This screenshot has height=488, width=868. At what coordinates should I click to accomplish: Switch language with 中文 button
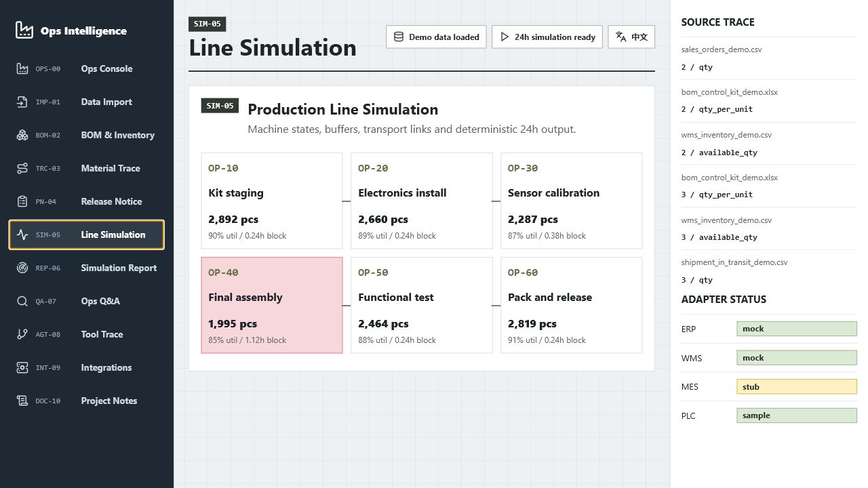(x=631, y=37)
